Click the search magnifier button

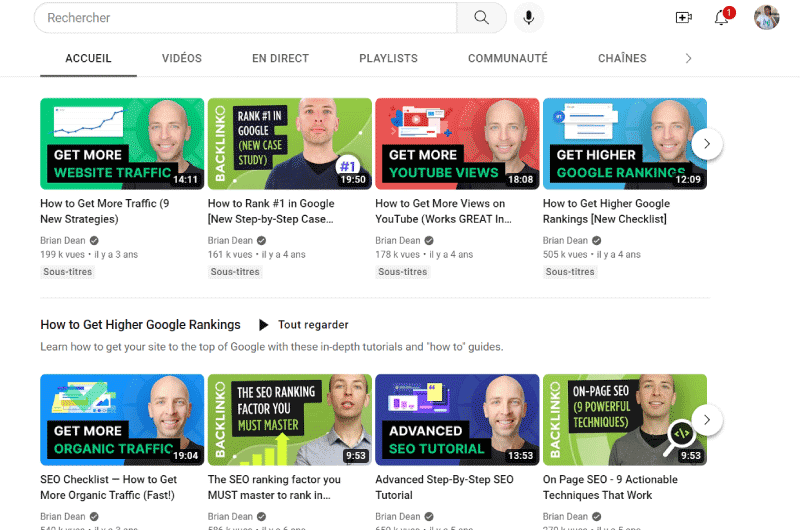[x=481, y=18]
